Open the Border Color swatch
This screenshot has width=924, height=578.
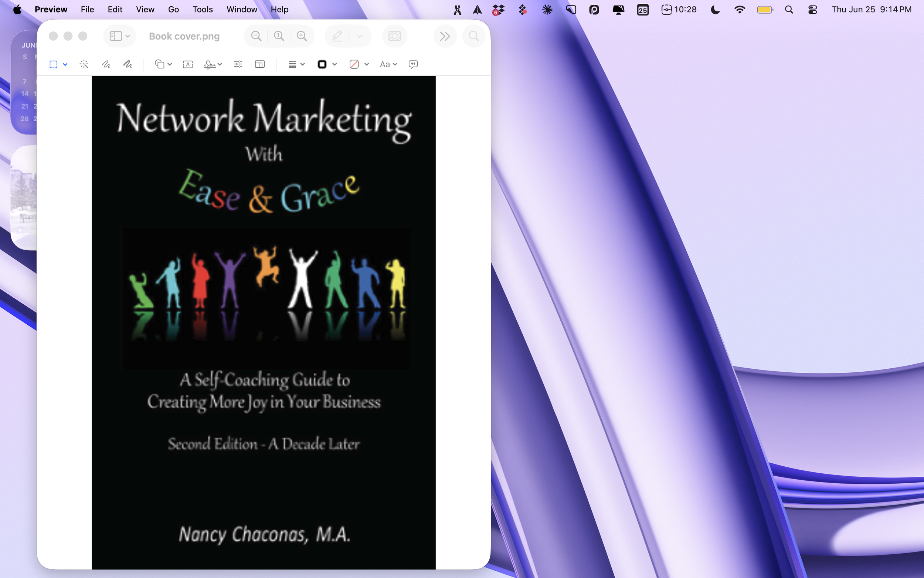[322, 64]
